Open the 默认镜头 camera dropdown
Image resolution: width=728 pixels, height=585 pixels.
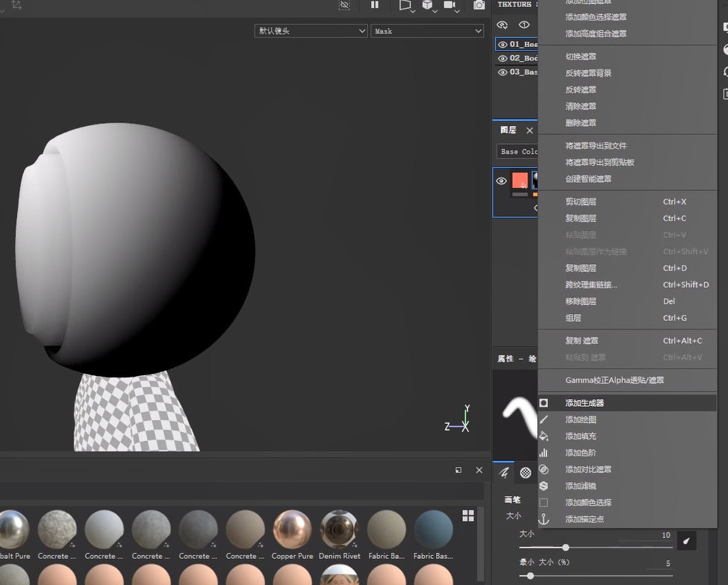coord(311,31)
